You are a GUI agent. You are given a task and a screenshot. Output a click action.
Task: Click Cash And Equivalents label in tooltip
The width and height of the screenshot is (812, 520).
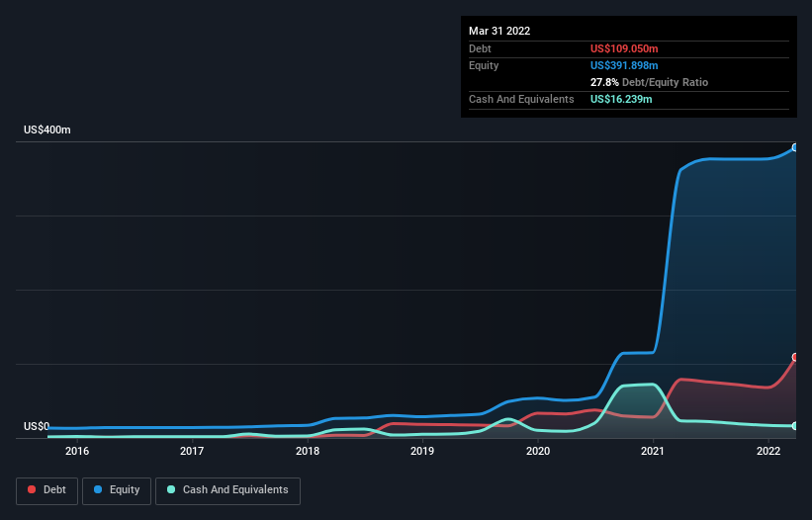coord(521,99)
